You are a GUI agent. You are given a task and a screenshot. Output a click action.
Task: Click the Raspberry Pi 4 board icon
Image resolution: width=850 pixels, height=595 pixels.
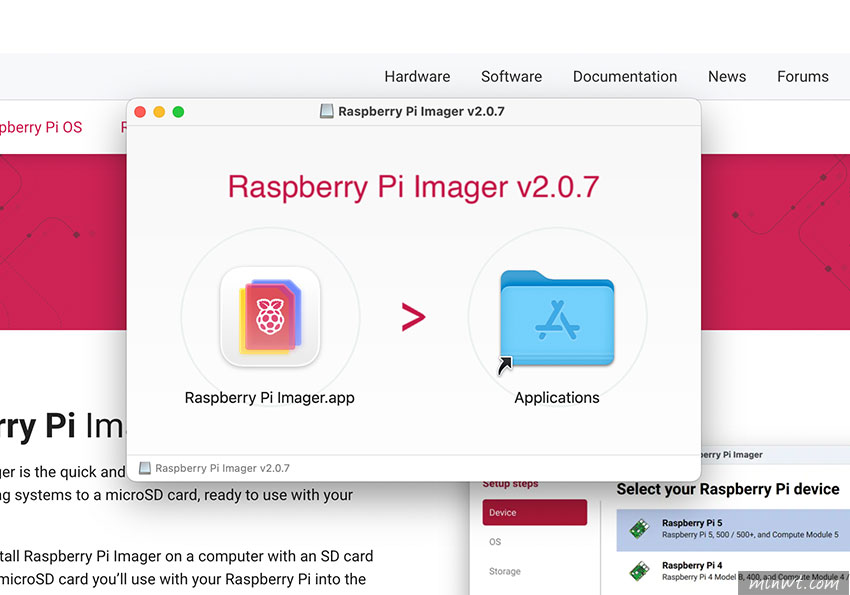pos(640,571)
